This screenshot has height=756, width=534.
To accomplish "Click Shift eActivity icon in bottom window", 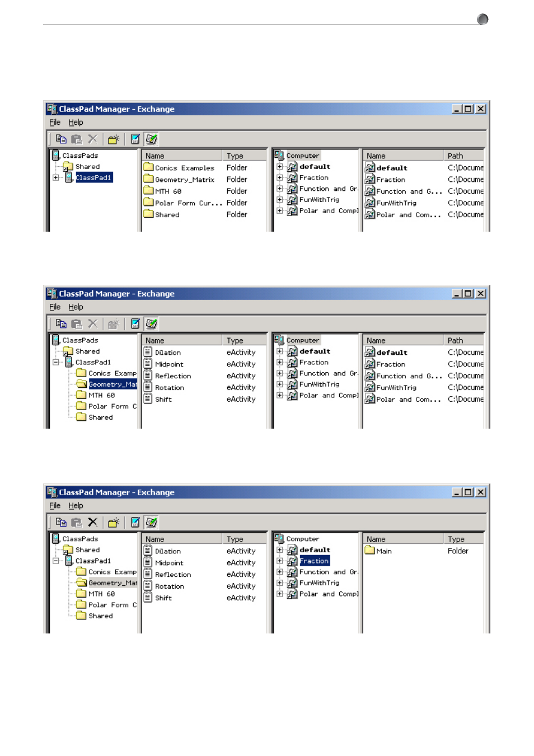I will coord(148,598).
